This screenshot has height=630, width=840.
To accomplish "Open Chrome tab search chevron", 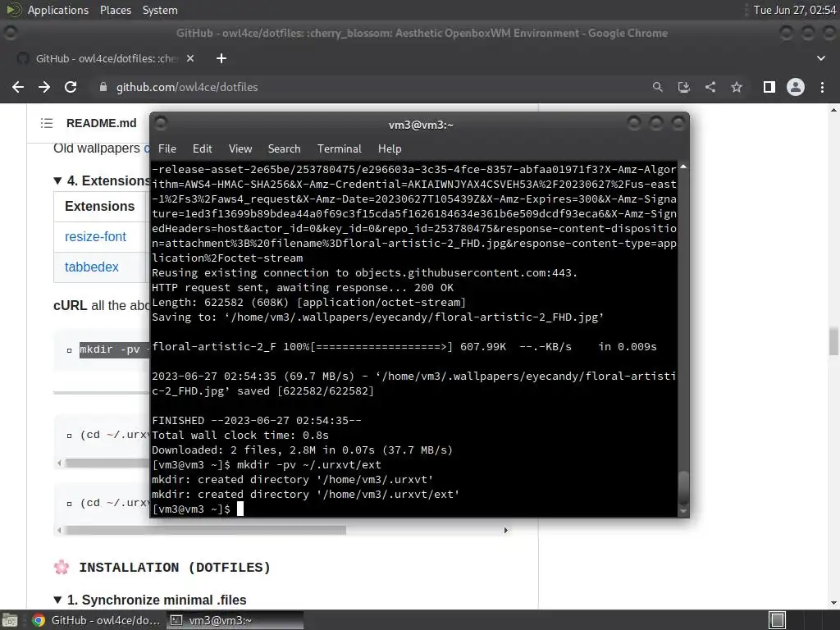I will tap(820, 58).
